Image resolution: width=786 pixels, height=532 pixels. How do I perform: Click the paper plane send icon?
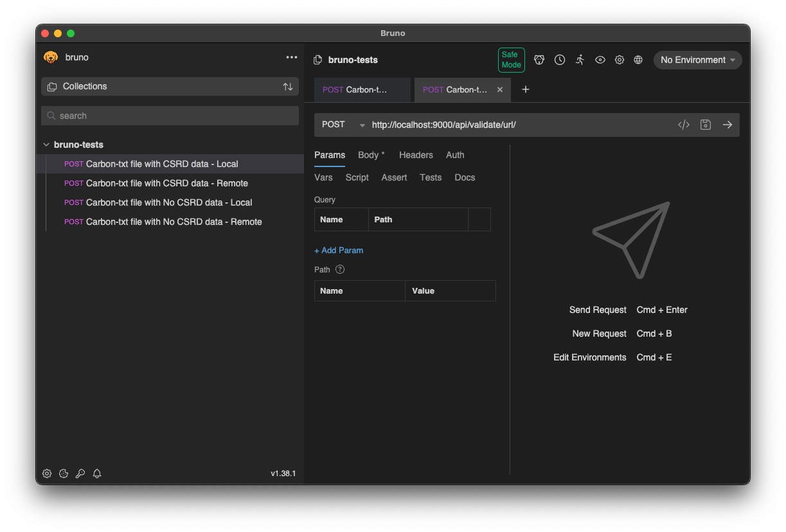pos(631,240)
